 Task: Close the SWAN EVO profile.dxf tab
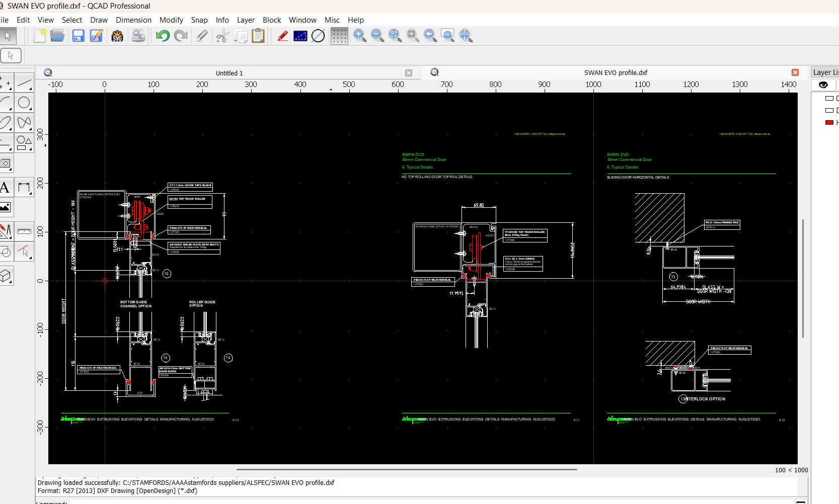(x=795, y=72)
